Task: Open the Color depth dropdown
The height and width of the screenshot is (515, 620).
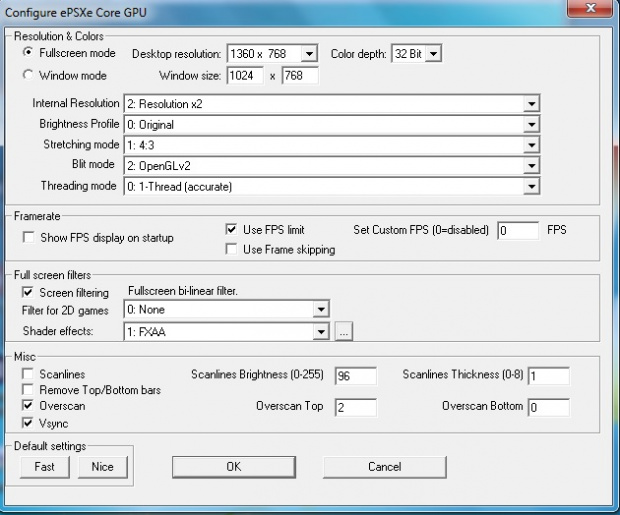Action: (416, 53)
